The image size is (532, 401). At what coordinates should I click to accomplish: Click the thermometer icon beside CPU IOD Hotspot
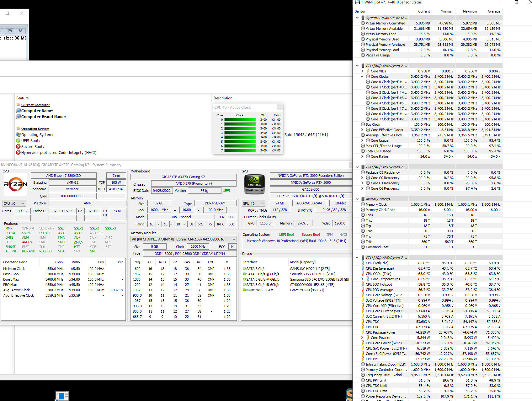[x=363, y=284]
